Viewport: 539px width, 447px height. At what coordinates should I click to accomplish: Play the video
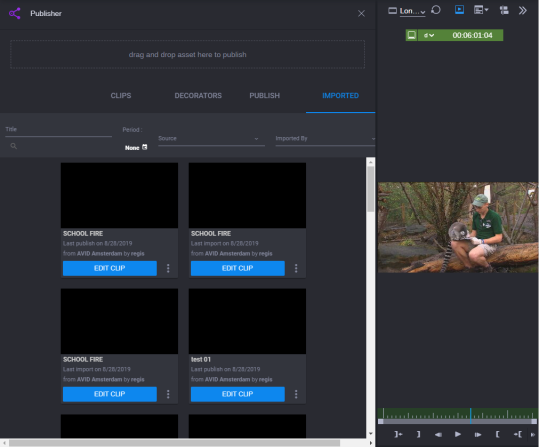458,434
